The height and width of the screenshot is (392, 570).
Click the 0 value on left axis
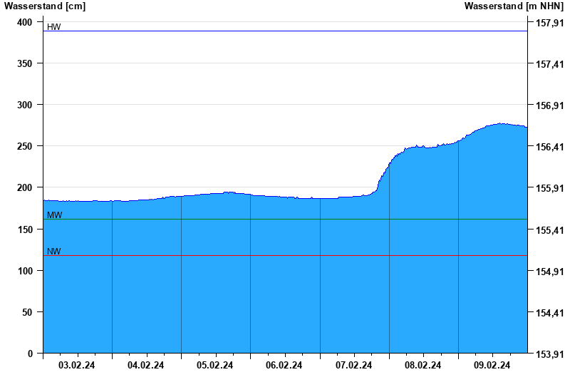pyautogui.click(x=30, y=354)
